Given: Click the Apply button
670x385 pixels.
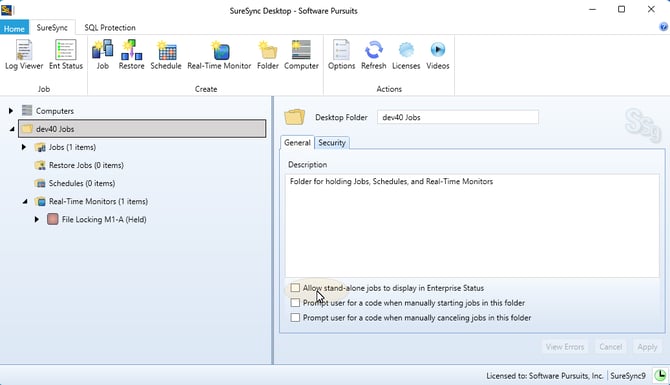Looking at the screenshot, I should pyautogui.click(x=647, y=347).
